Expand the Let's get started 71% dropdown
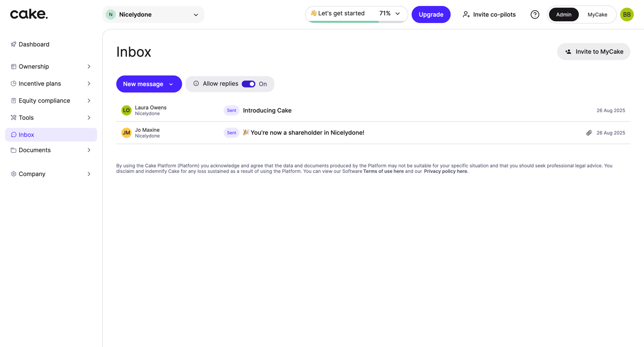 356,14
